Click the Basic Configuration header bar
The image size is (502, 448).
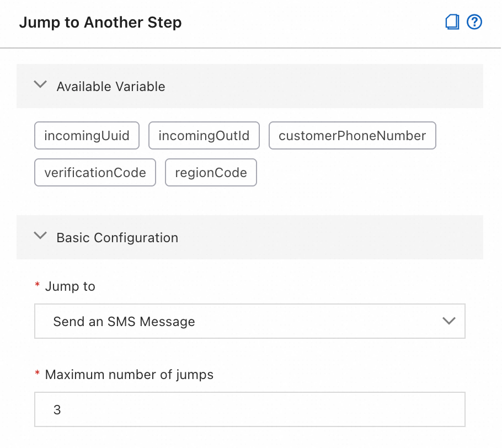click(x=117, y=237)
